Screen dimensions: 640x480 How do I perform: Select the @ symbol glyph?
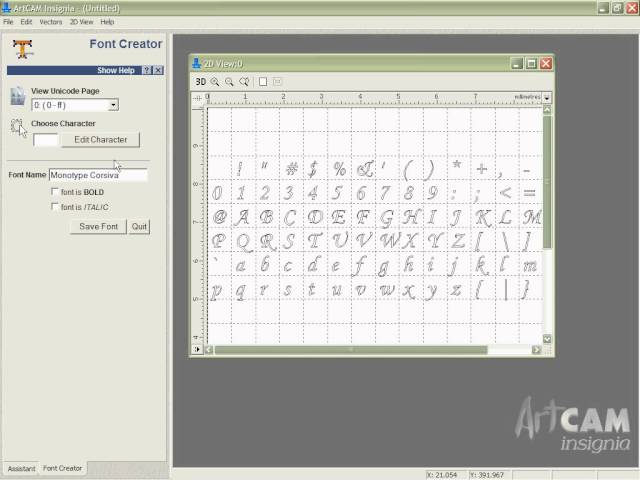coord(219,216)
